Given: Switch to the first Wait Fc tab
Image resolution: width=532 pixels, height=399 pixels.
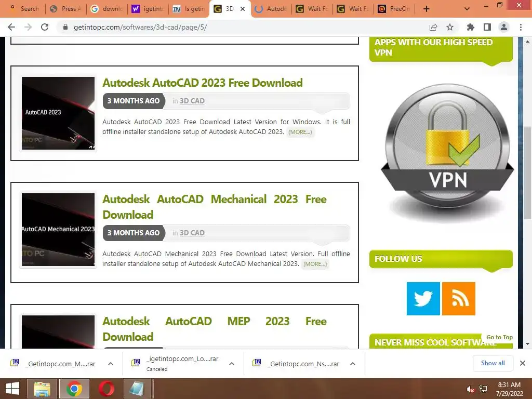Looking at the screenshot, I should coord(312,9).
